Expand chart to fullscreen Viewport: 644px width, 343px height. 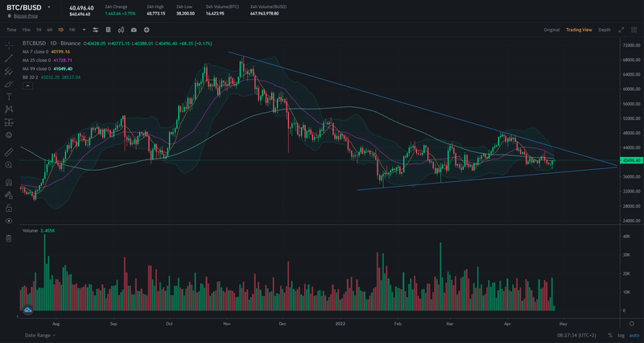pos(621,30)
